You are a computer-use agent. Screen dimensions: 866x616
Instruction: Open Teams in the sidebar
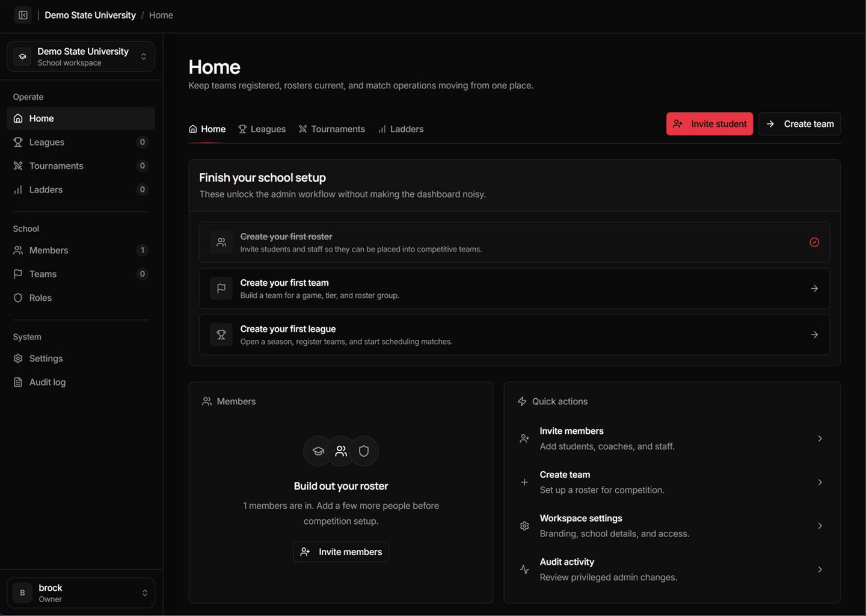tap(81, 274)
